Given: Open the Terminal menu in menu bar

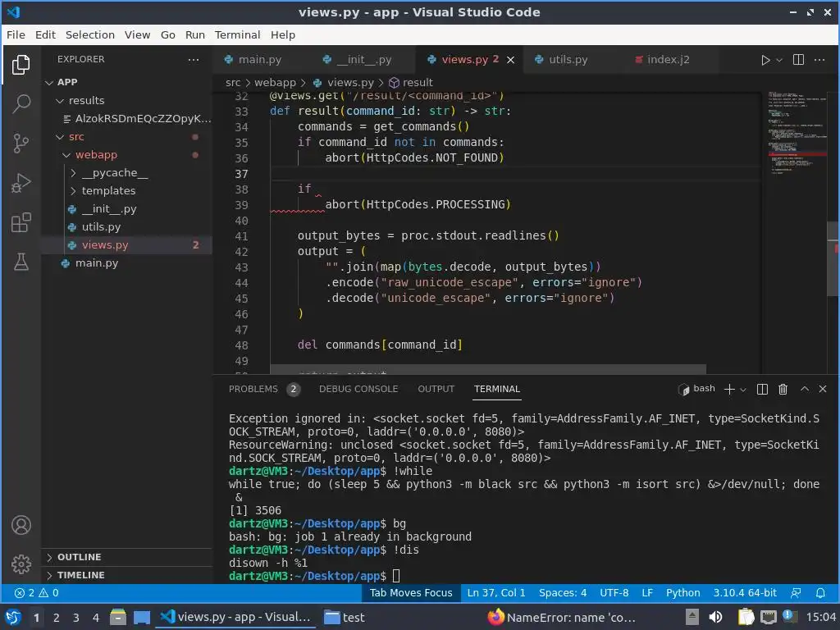Looking at the screenshot, I should pos(237,34).
